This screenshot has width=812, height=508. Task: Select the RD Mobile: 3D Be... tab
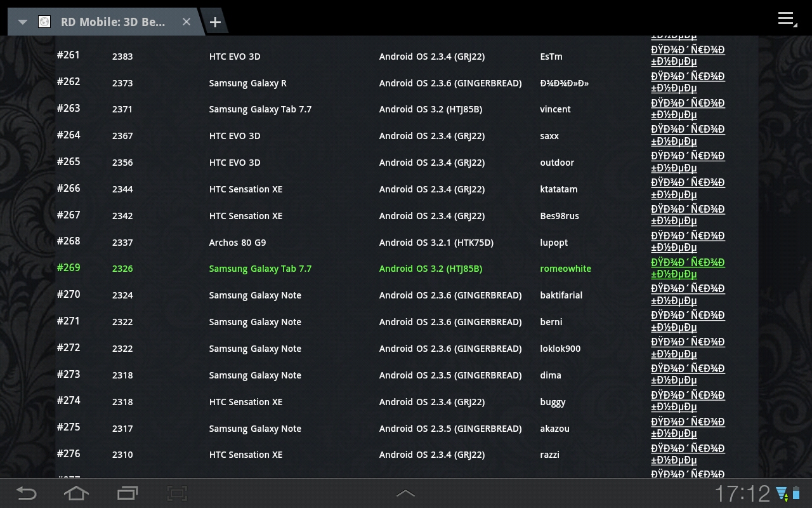click(107, 22)
